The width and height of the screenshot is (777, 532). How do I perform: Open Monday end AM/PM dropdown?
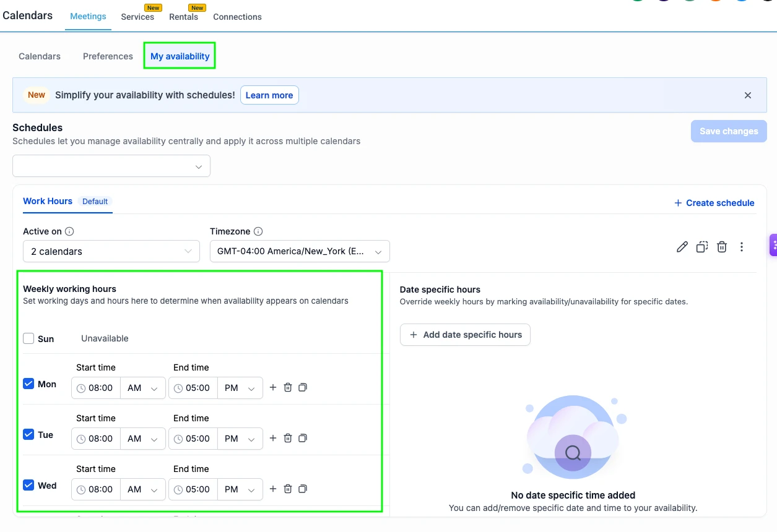click(x=240, y=388)
